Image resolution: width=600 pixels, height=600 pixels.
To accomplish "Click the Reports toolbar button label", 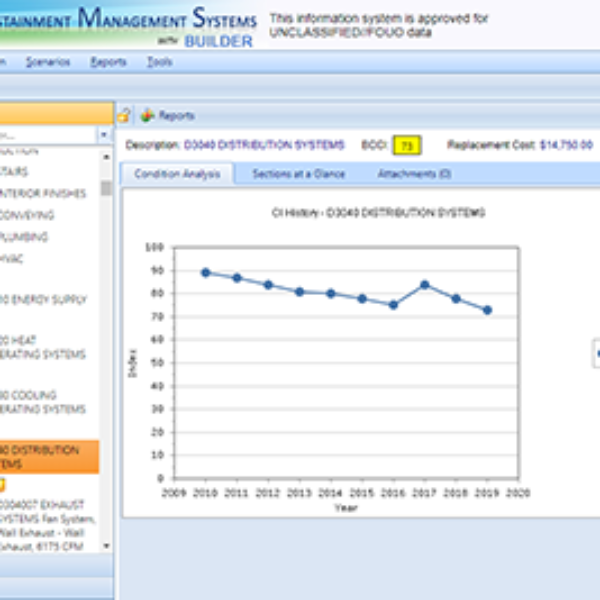I will pyautogui.click(x=176, y=116).
